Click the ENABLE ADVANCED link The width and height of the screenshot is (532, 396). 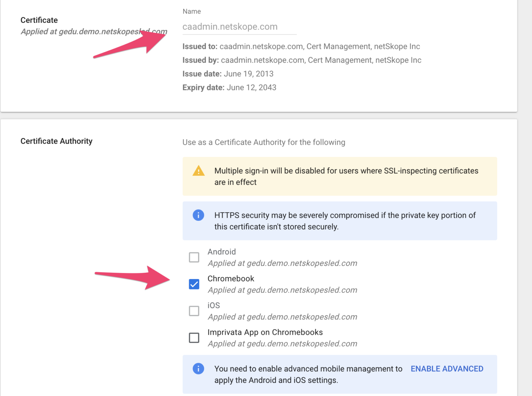click(x=447, y=369)
